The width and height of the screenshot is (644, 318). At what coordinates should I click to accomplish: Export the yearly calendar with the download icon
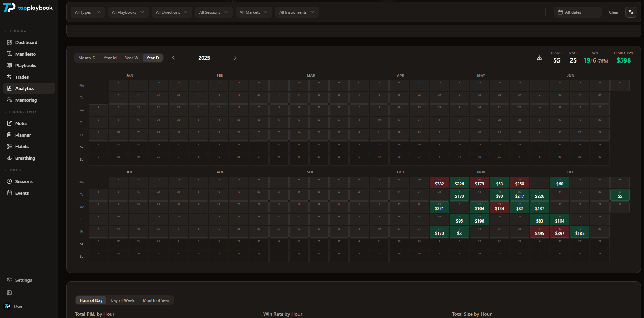539,58
